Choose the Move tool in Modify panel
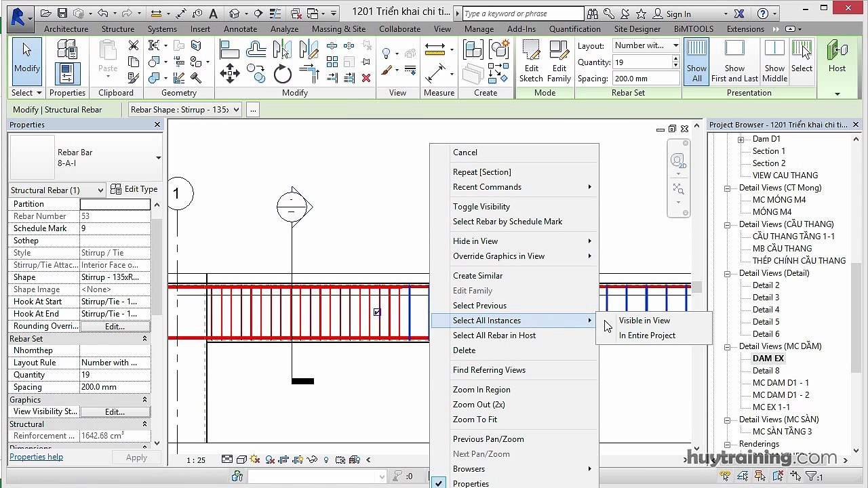This screenshot has width=868, height=488. coord(229,73)
